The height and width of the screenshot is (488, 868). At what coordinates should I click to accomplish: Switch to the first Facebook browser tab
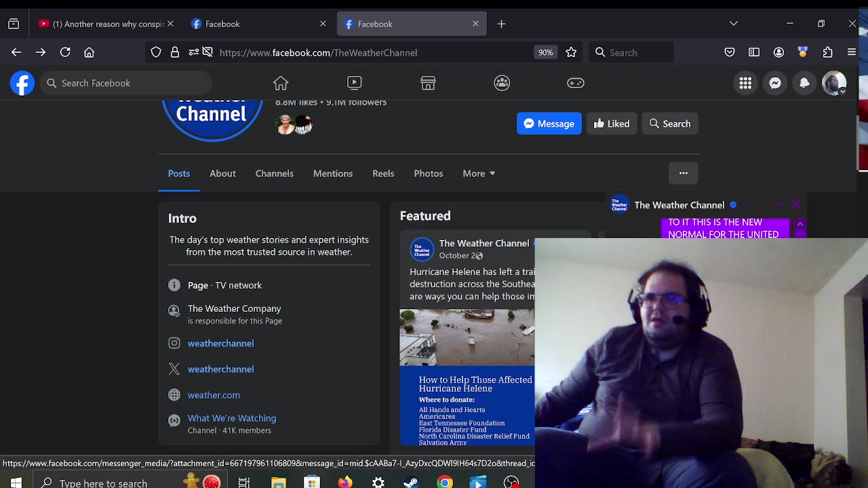click(258, 24)
